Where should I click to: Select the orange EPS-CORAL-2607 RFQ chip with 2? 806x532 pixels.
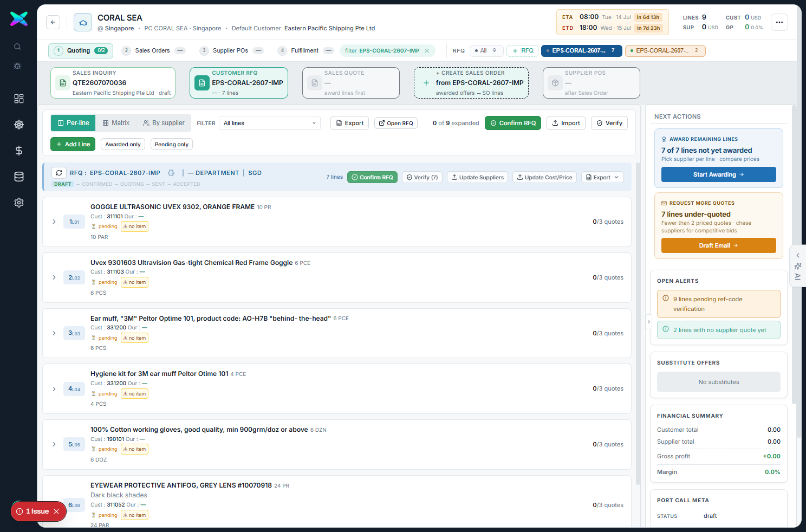click(x=665, y=50)
